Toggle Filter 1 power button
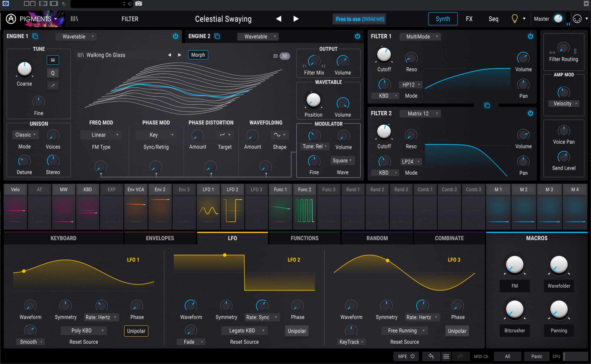This screenshot has height=364, width=591. click(x=531, y=36)
